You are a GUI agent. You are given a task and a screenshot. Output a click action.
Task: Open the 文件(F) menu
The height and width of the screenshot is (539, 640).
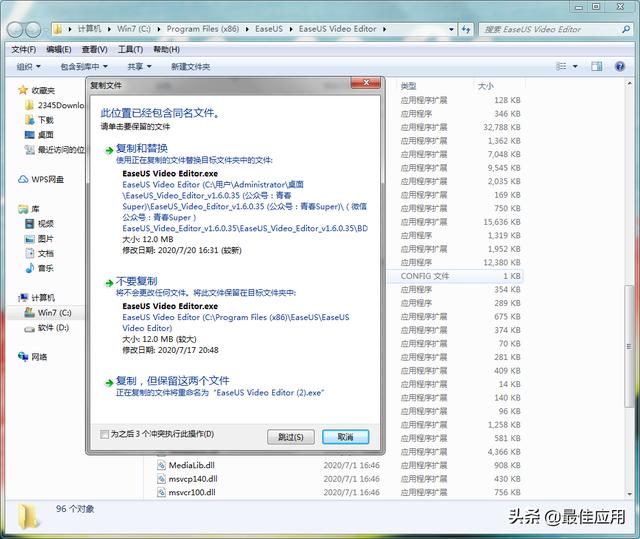point(23,50)
